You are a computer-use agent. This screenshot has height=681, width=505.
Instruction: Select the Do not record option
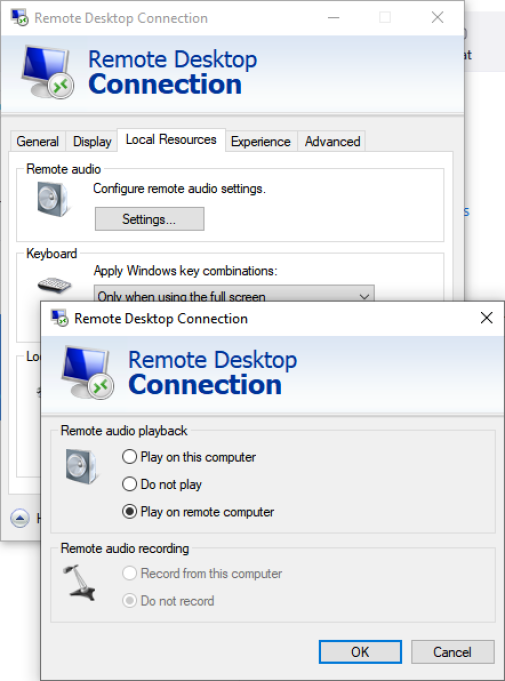pyautogui.click(x=168, y=601)
